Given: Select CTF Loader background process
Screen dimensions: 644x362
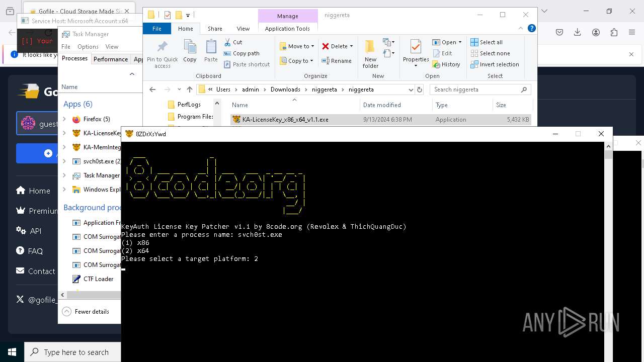Looking at the screenshot, I should click(94, 279).
